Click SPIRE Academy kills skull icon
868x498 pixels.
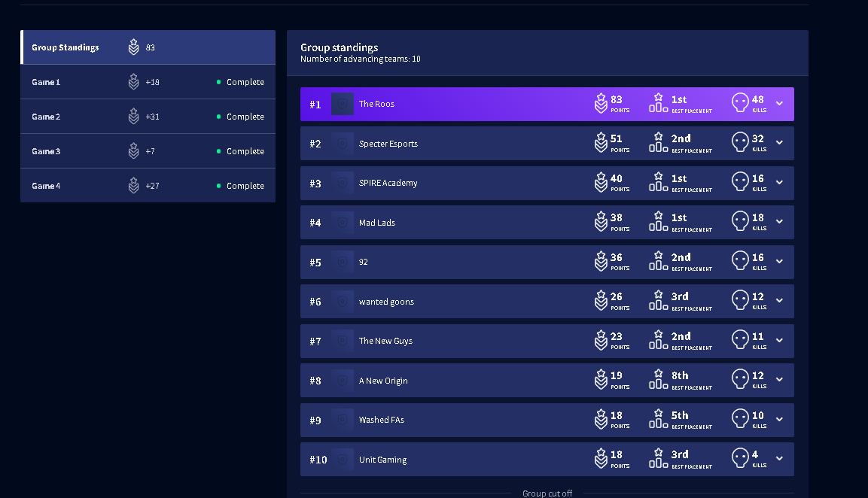coord(740,182)
